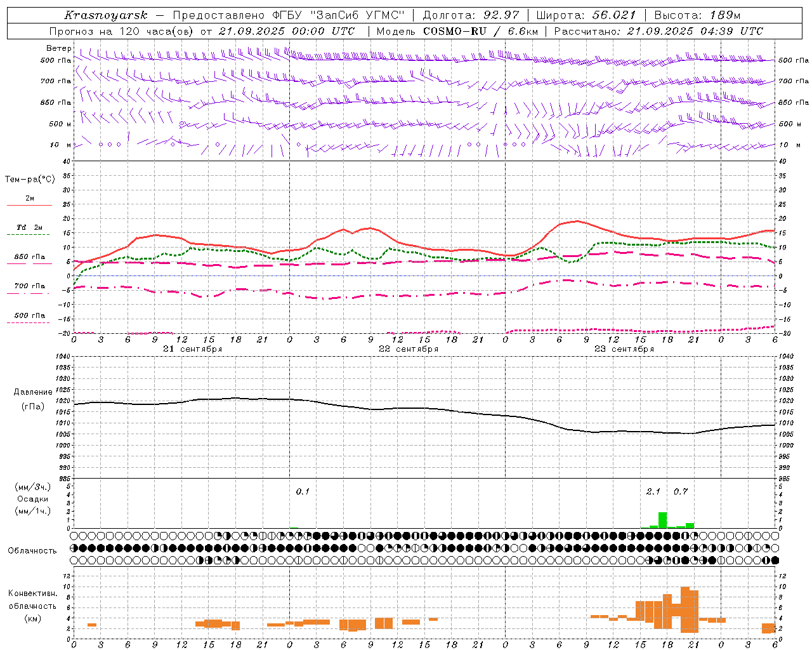Click the 'Td 2м' dew point legend entry

pos(30,227)
